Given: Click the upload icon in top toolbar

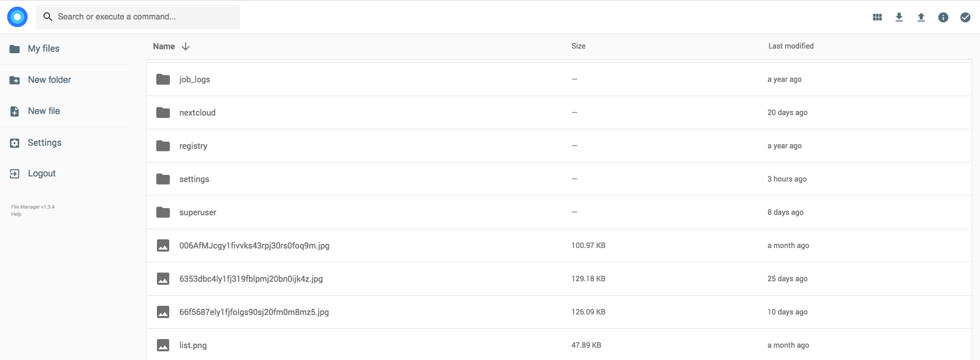Looking at the screenshot, I should [921, 17].
